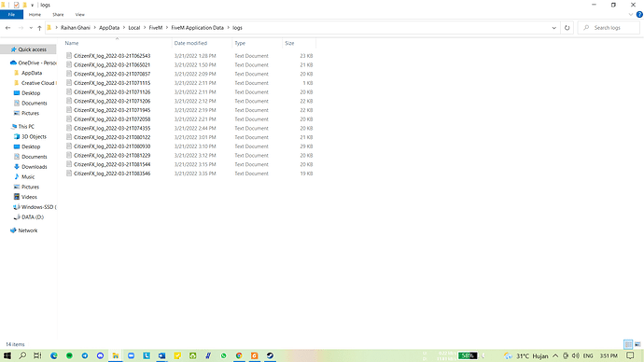Navigate to Raihan Ghani in breadcrumb
Viewport: 644px width, 362px height.
76,28
